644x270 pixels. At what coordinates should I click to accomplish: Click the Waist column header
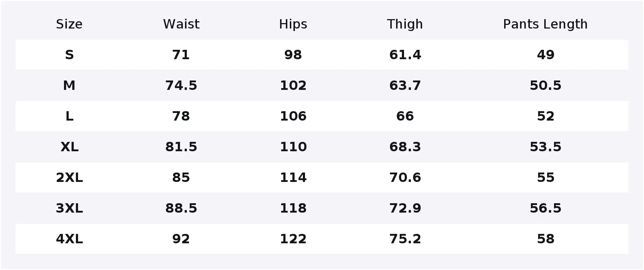181,24
